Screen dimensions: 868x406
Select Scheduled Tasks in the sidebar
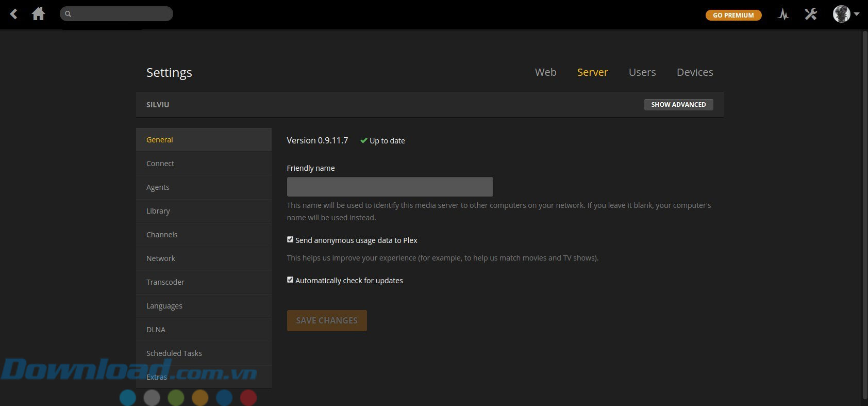[174, 353]
